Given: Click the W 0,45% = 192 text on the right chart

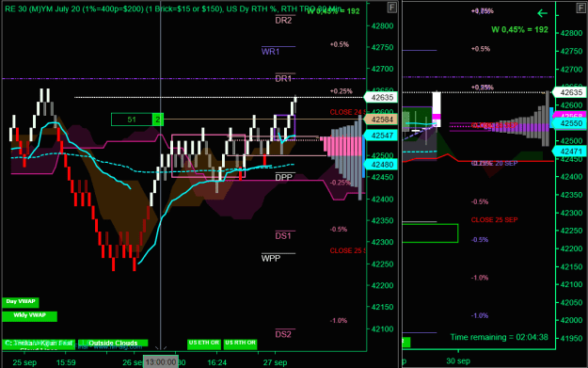Looking at the screenshot, I should (x=519, y=29).
